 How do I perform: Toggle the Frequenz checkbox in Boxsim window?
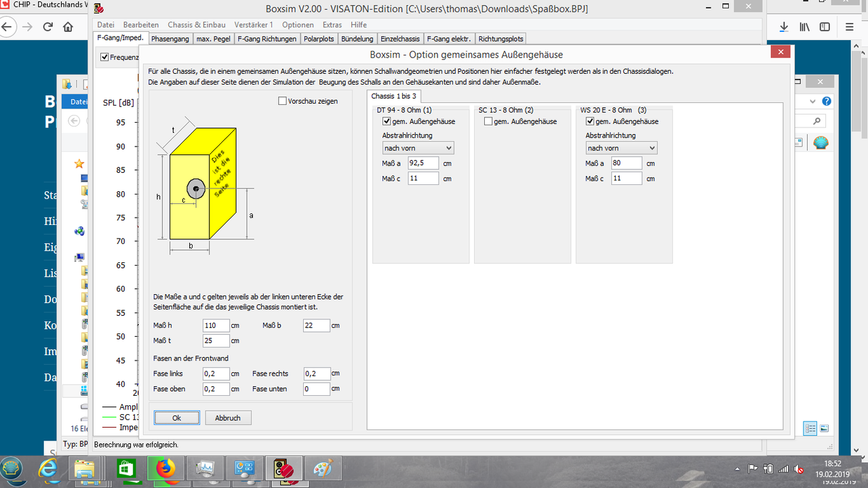click(104, 57)
